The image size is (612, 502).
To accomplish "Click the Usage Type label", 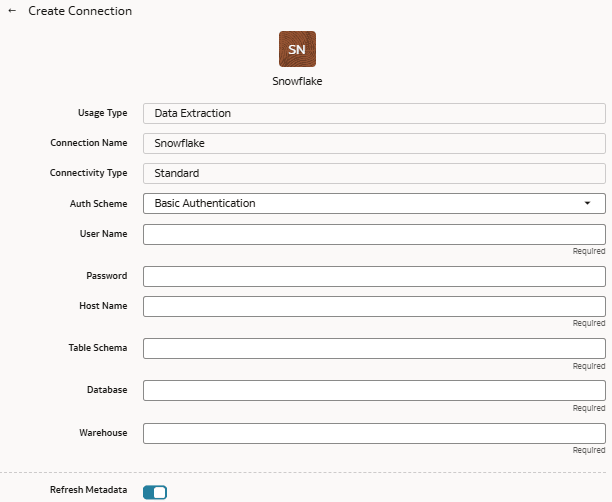I will pos(103,113).
